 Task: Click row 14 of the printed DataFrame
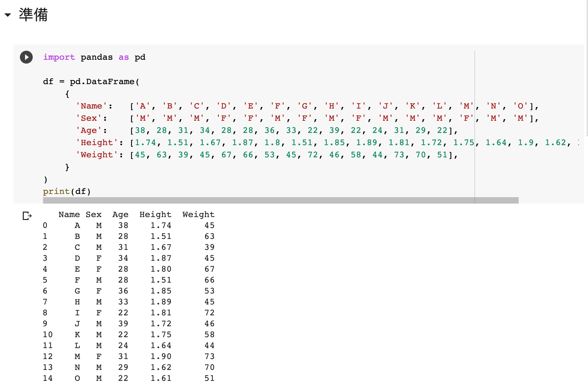click(x=128, y=378)
